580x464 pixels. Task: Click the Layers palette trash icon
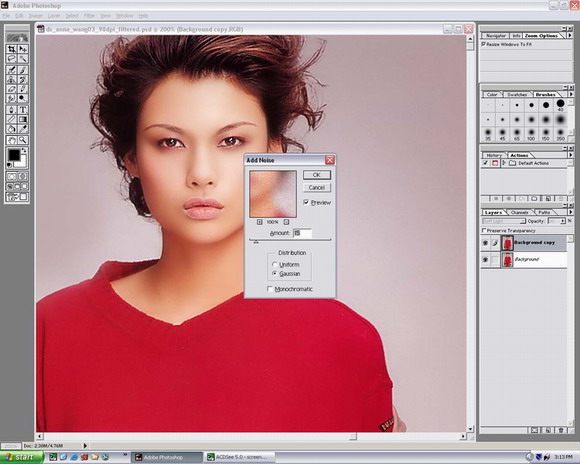(x=561, y=430)
